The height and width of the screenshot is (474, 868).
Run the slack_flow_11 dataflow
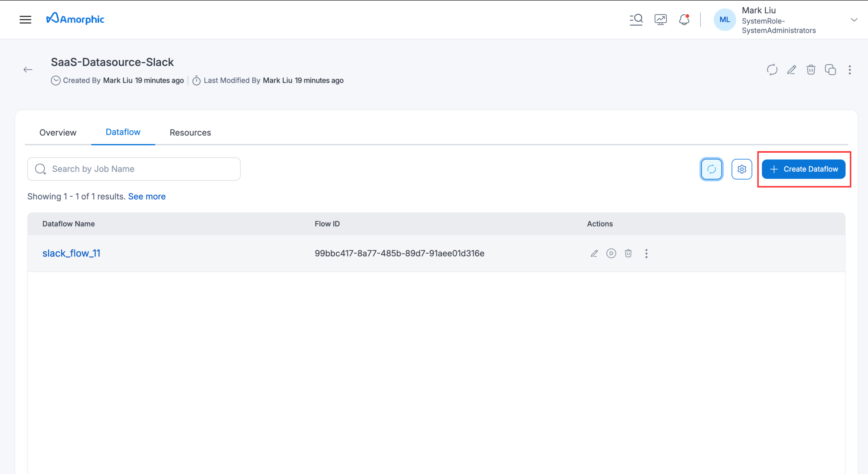tap(611, 254)
